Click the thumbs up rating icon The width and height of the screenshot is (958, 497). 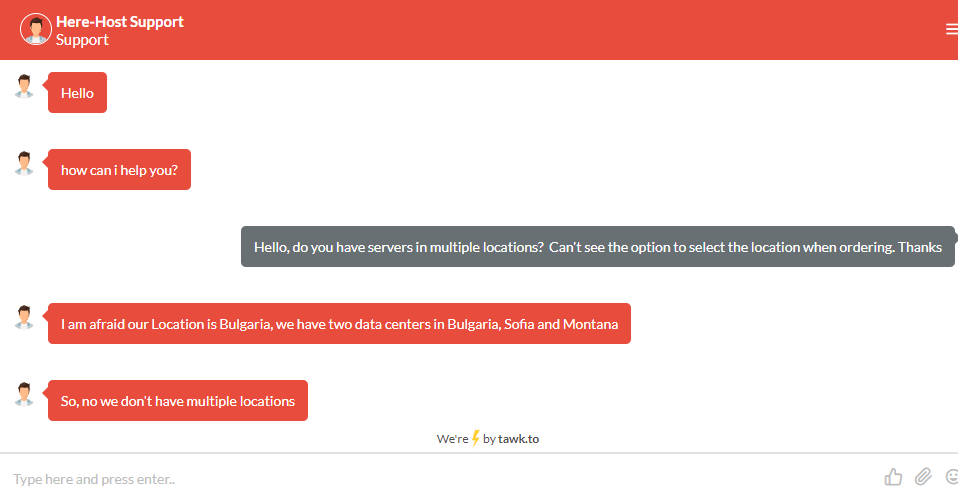pyautogui.click(x=893, y=477)
